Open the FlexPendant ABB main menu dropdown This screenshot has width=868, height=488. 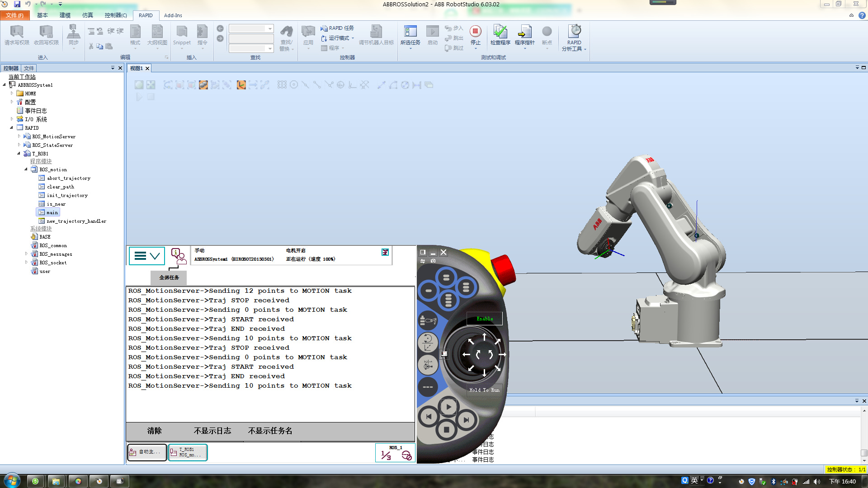pyautogui.click(x=147, y=256)
